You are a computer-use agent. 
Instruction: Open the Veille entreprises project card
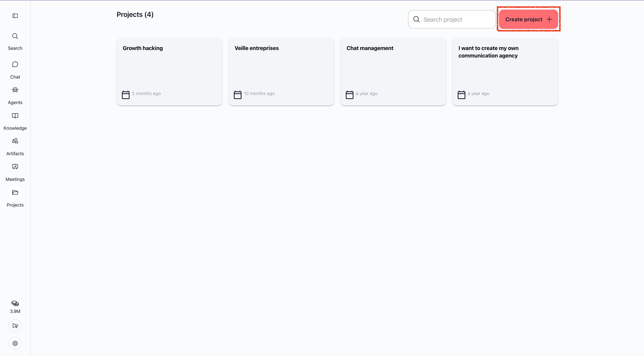[281, 72]
